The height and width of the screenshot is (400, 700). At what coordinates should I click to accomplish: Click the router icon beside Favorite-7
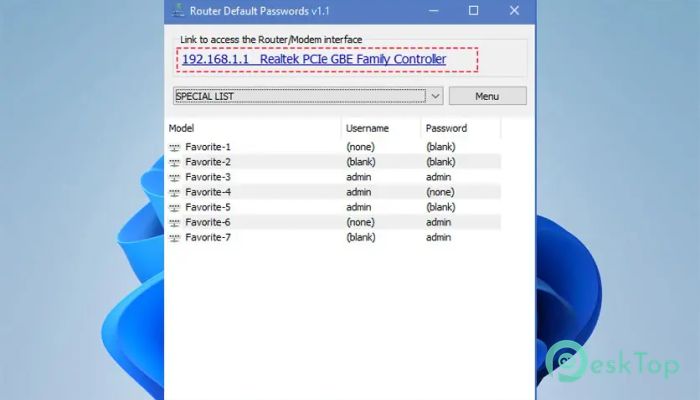coord(175,238)
